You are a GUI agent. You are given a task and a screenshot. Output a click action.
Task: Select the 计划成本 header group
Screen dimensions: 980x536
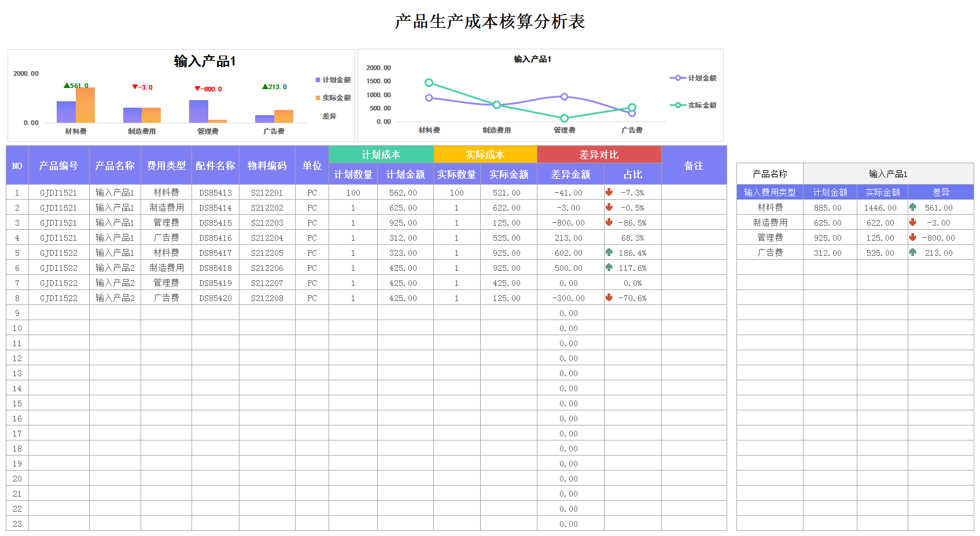380,155
